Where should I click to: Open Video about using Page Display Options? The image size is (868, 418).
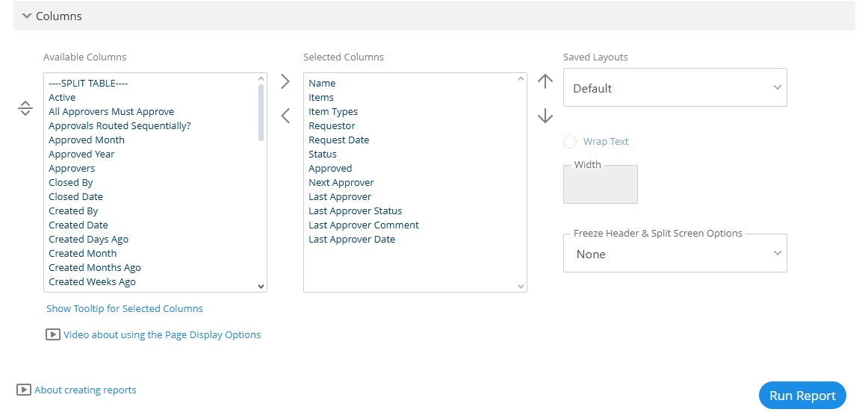[162, 334]
